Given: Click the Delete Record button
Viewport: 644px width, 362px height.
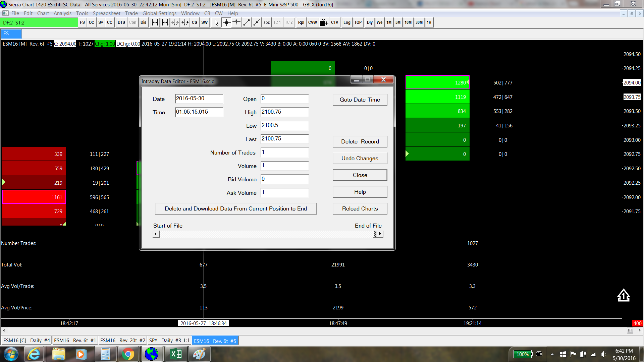Looking at the screenshot, I should (x=360, y=141).
